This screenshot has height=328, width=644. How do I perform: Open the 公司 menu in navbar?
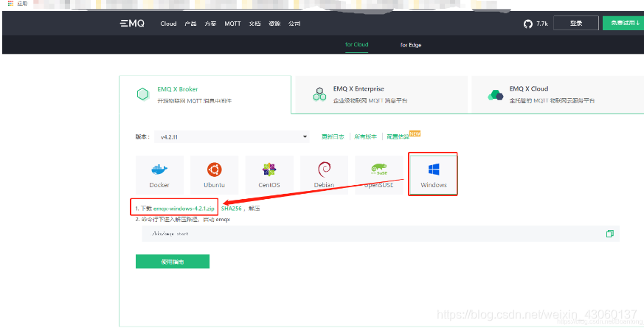pos(294,24)
